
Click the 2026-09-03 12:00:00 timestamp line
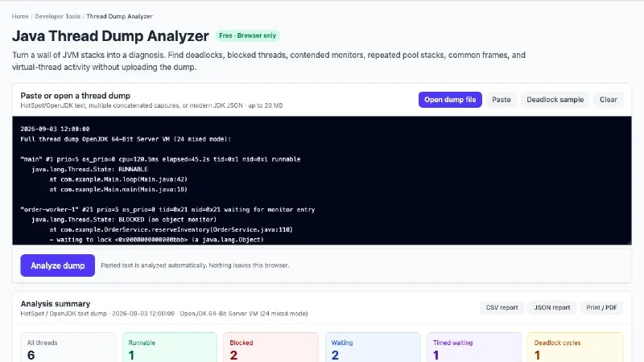[55, 129]
